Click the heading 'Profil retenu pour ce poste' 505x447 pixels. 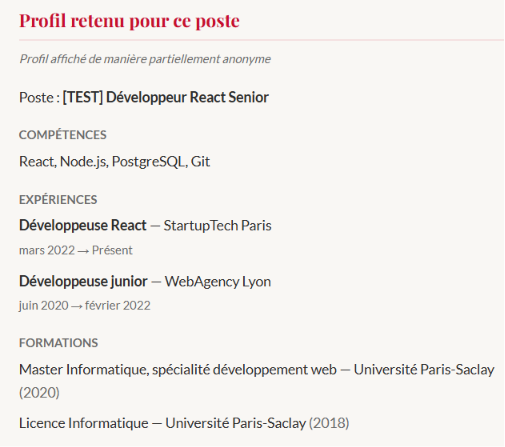(x=129, y=21)
